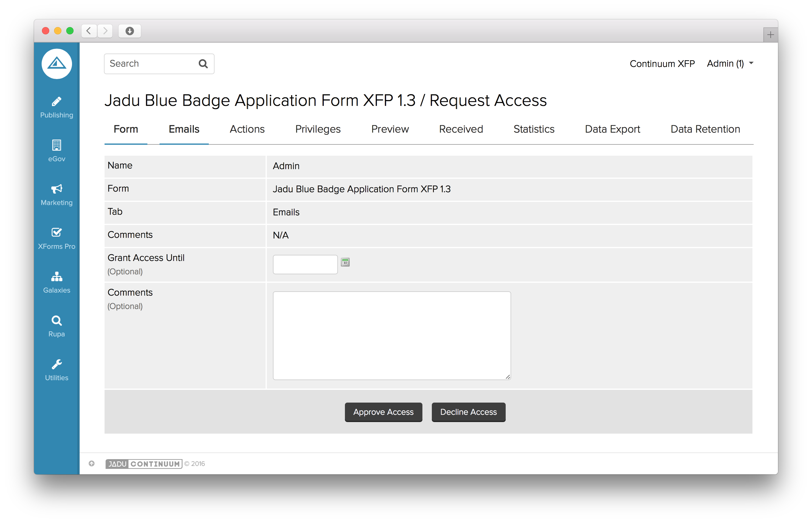Open the Rupa search icon in sidebar

56,320
